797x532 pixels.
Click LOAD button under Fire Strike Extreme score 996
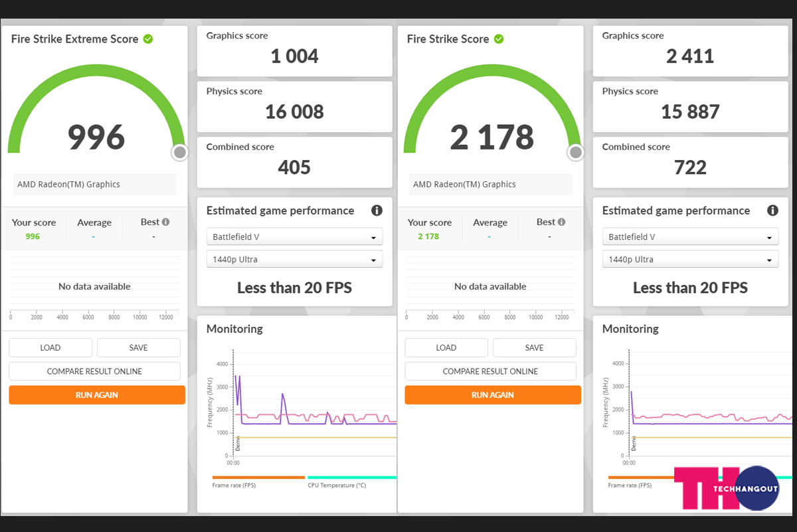(50, 347)
